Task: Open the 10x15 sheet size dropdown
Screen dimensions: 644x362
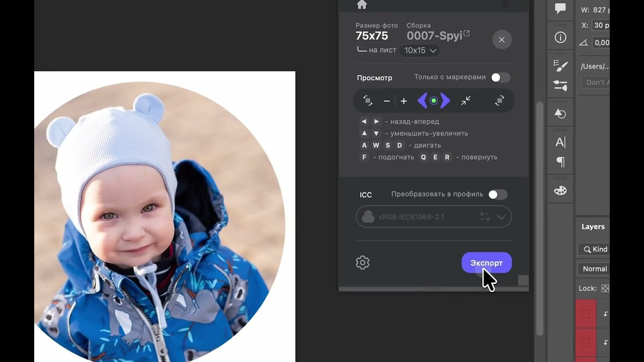Action: pyautogui.click(x=420, y=50)
